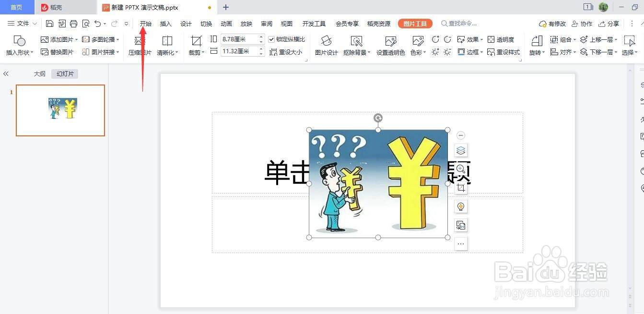Click 有修改 cloud status button

(552, 24)
